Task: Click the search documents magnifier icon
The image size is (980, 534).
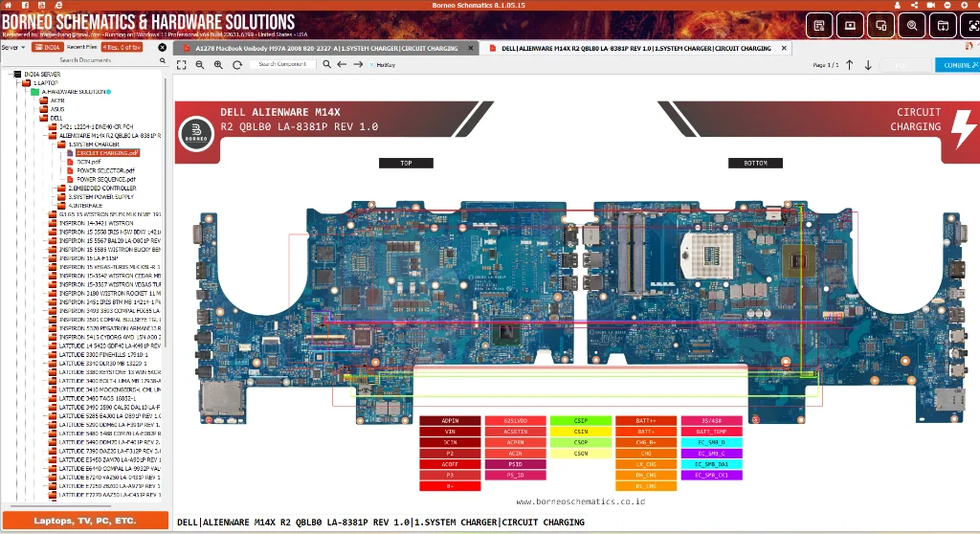Action: 163,60
